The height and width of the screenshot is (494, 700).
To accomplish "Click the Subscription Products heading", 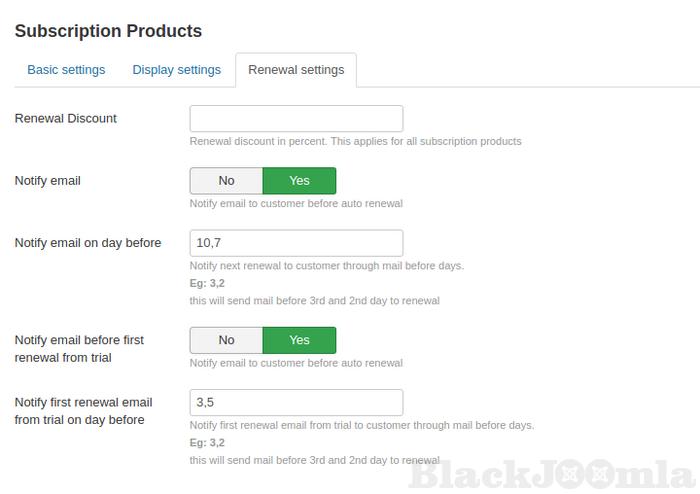I will [108, 31].
